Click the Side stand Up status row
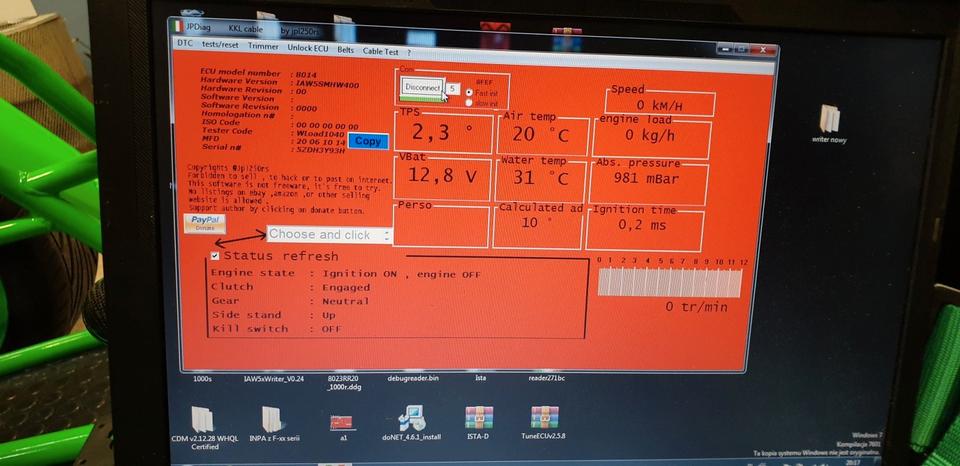960x466 pixels. tap(274, 315)
